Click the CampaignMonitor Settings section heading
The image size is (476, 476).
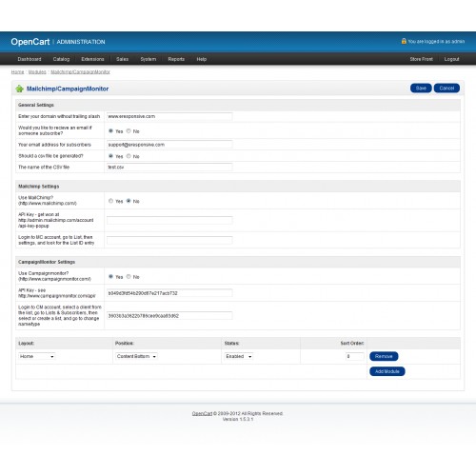[47, 262]
